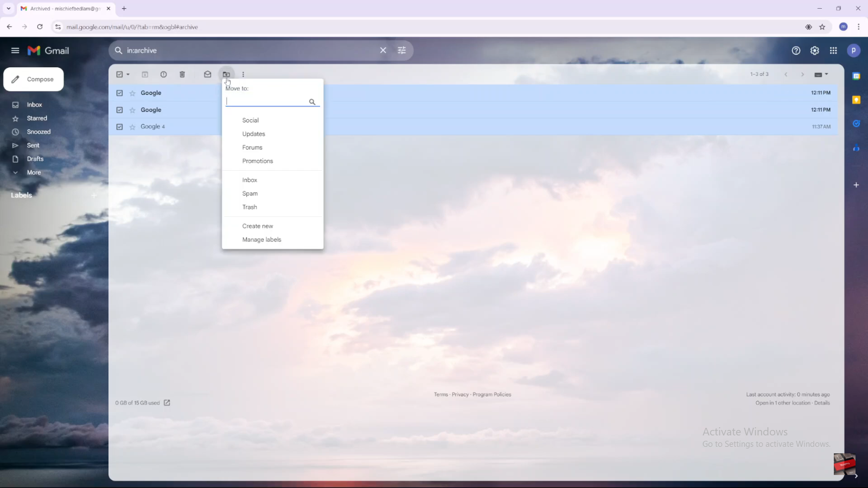Open Snoozed in the left sidebar

(x=39, y=132)
